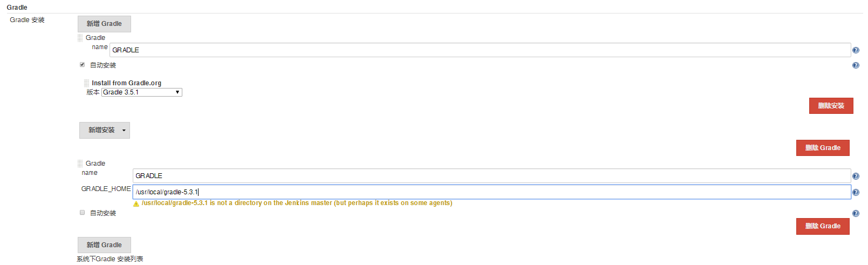Focus the first Gradle name input field
Image resolution: width=868 pixels, height=265 pixels.
point(480,50)
